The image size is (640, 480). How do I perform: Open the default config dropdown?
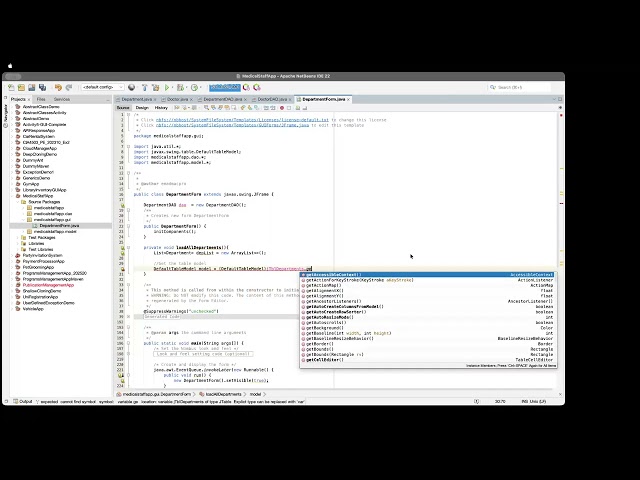pos(103,88)
